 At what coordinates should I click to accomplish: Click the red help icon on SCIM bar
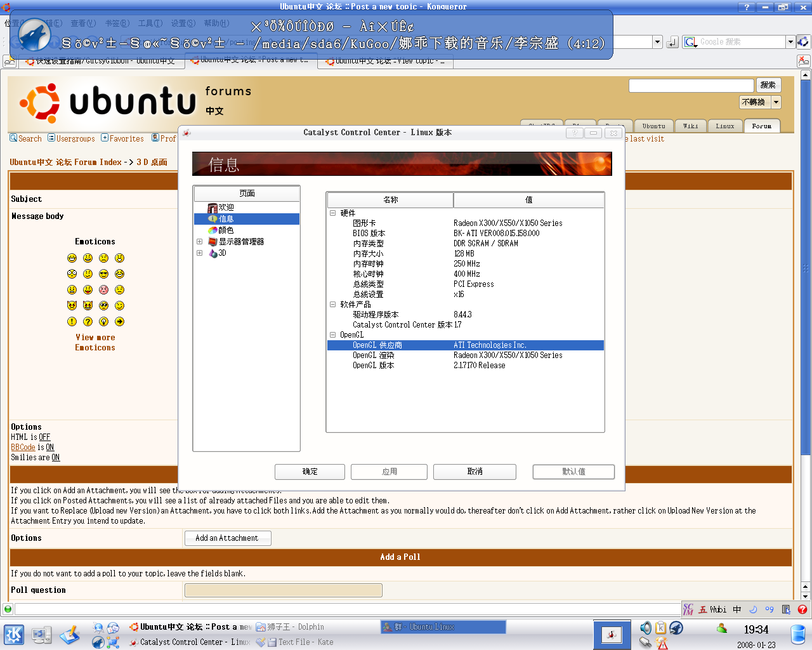click(x=802, y=609)
